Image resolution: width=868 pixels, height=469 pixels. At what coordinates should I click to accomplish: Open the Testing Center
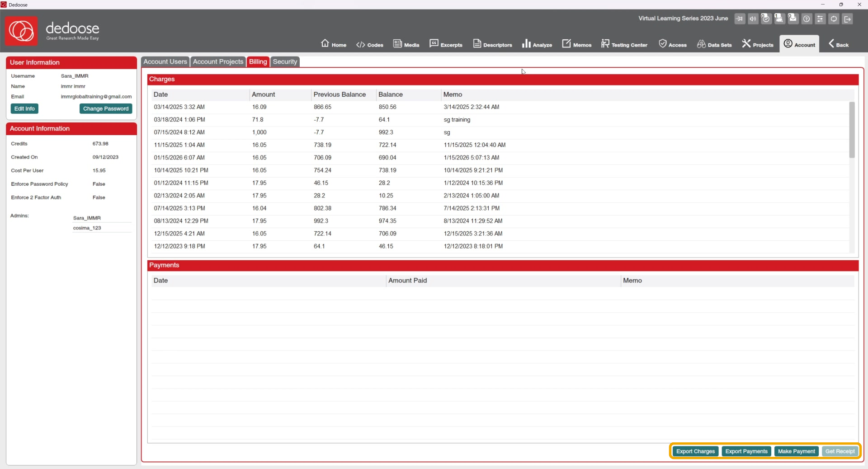pos(624,44)
